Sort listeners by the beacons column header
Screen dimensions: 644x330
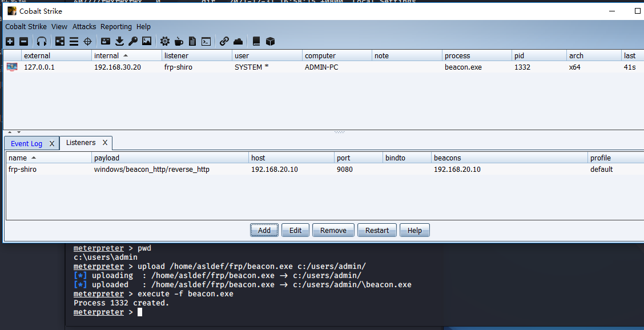click(x=510, y=158)
